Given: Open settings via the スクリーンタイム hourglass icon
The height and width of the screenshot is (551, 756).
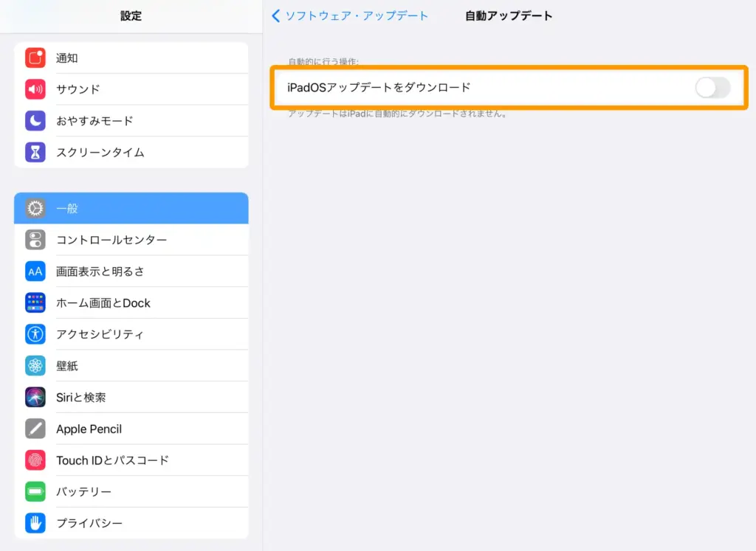Looking at the screenshot, I should click(35, 152).
